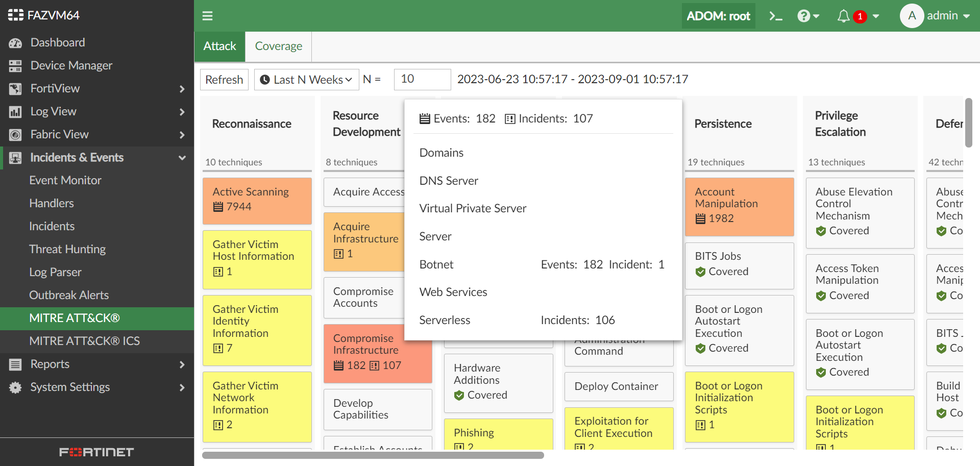Click the events icon in Account Manipulation card
The width and height of the screenshot is (980, 466).
[x=700, y=219]
